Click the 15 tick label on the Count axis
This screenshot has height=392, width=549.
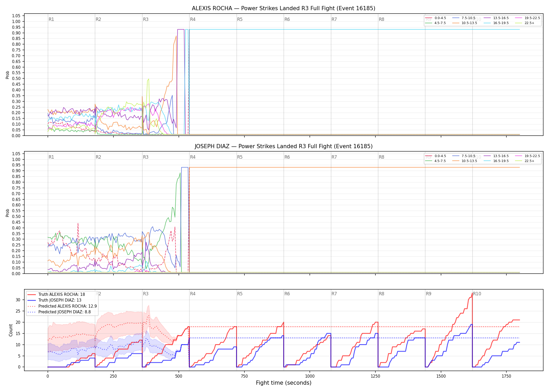click(x=18, y=333)
